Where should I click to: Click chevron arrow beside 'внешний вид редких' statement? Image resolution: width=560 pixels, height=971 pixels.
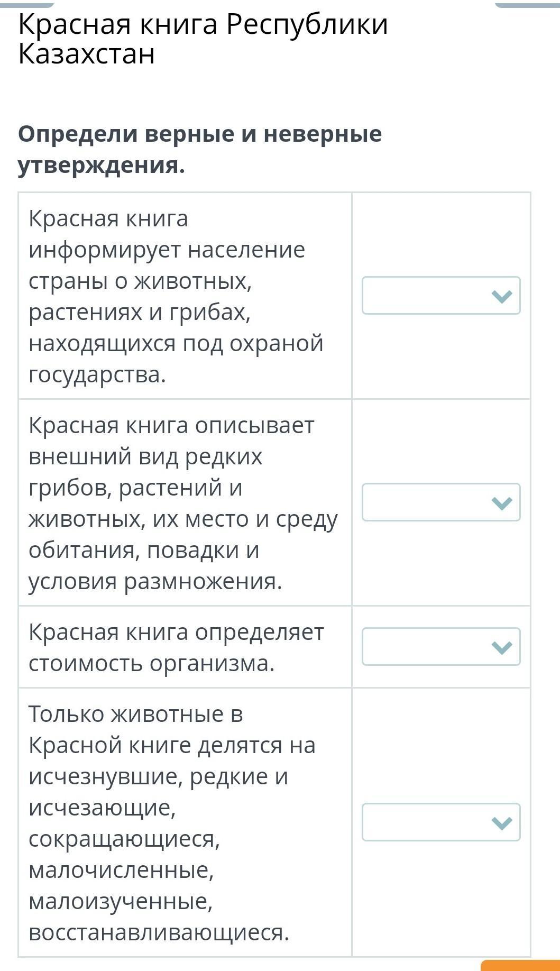coord(501,502)
